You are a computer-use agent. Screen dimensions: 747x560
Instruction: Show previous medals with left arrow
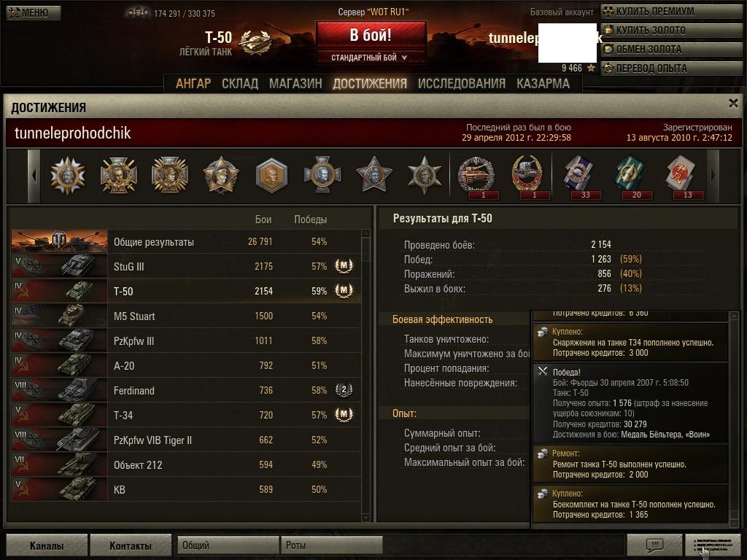[34, 176]
